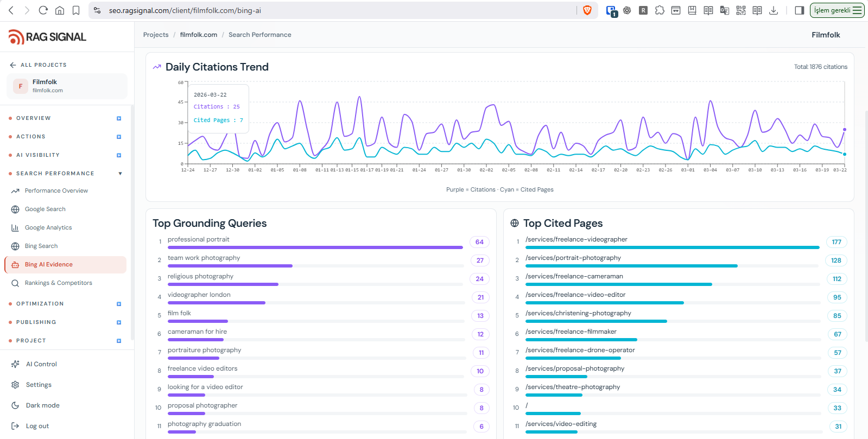Click the cyan bar for freelance-cameraman
This screenshot has height=439, width=868.
(619, 284)
